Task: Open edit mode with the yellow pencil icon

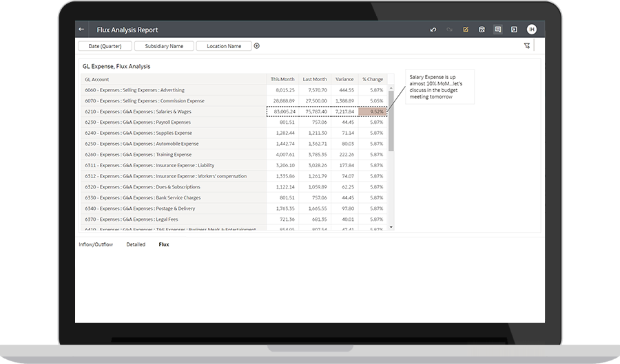Action: coord(466,30)
